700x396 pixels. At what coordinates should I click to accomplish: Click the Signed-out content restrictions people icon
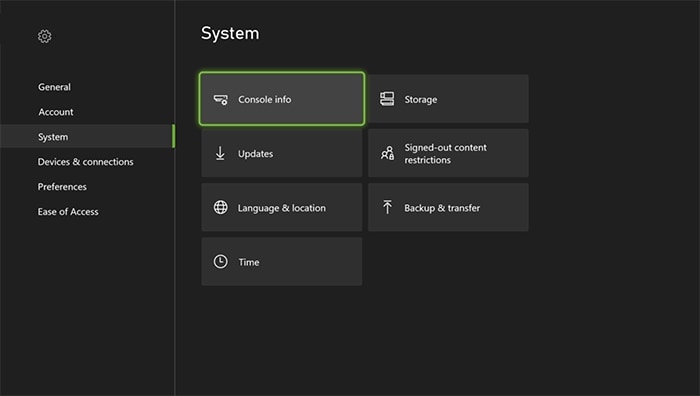(x=387, y=153)
